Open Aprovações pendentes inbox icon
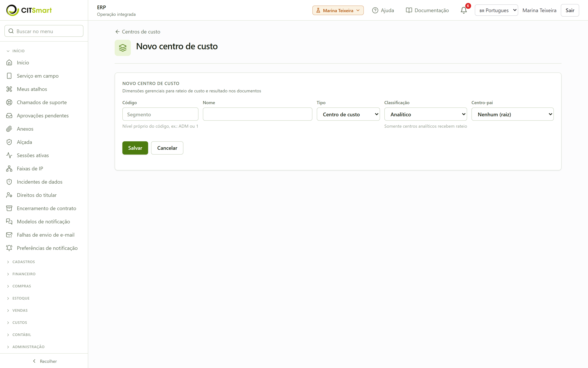Image resolution: width=588 pixels, height=368 pixels. [9, 116]
